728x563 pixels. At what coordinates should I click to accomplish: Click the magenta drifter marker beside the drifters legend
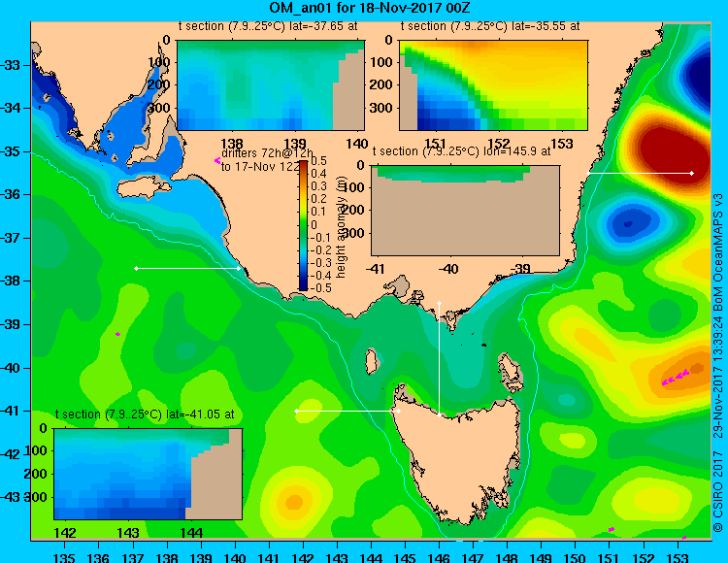pyautogui.click(x=216, y=160)
